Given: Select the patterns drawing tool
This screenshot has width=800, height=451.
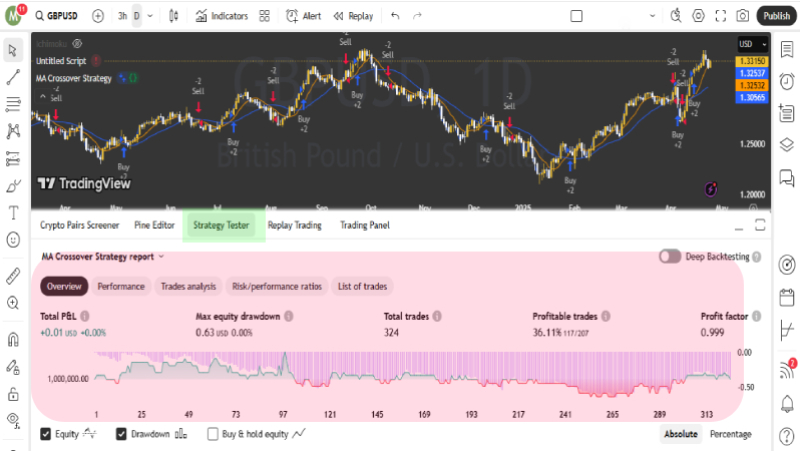Looking at the screenshot, I should point(13,131).
